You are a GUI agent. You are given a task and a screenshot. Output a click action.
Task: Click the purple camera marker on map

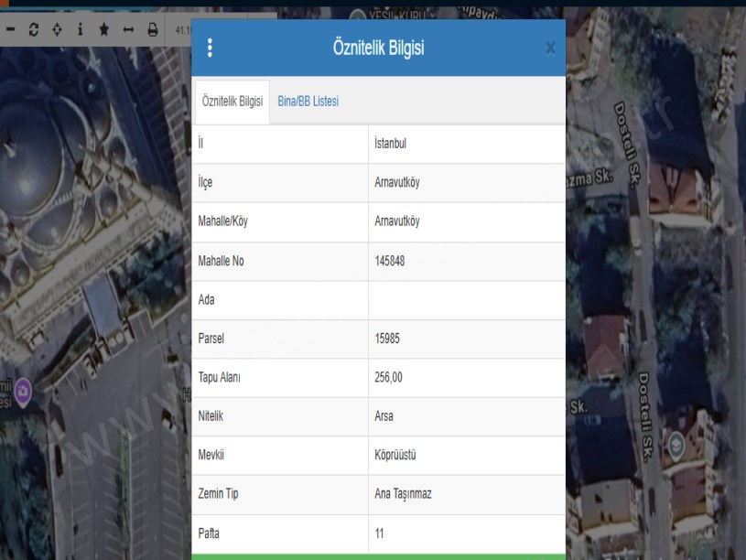pyautogui.click(x=24, y=392)
